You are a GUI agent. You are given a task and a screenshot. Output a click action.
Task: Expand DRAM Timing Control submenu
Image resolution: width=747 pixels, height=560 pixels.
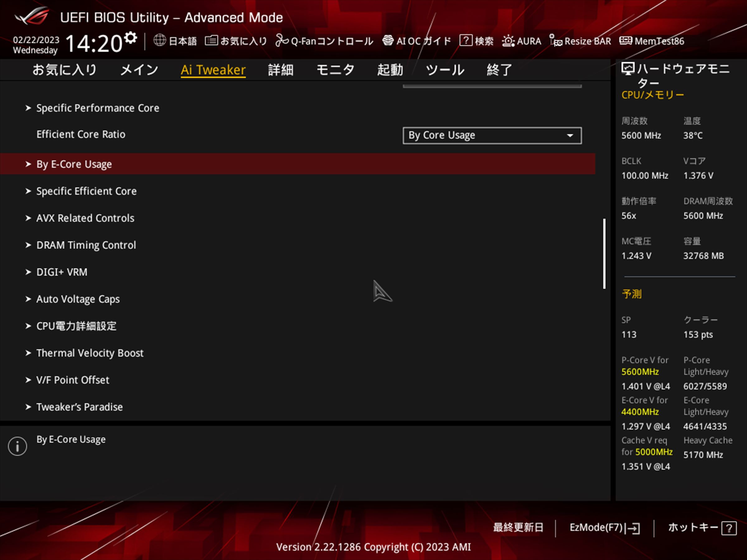pyautogui.click(x=86, y=245)
